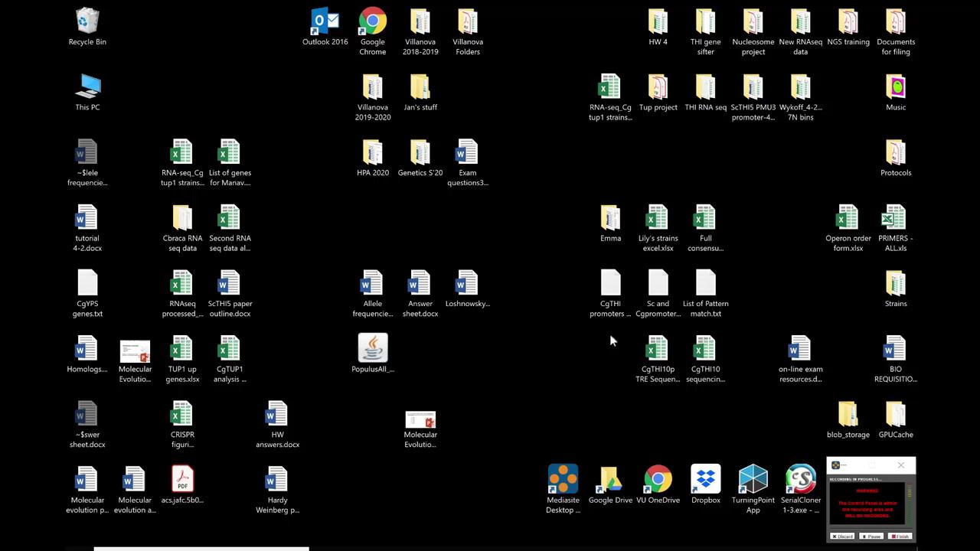Launch Google Drive from desktop
This screenshot has width=980, height=551.
pyautogui.click(x=610, y=480)
